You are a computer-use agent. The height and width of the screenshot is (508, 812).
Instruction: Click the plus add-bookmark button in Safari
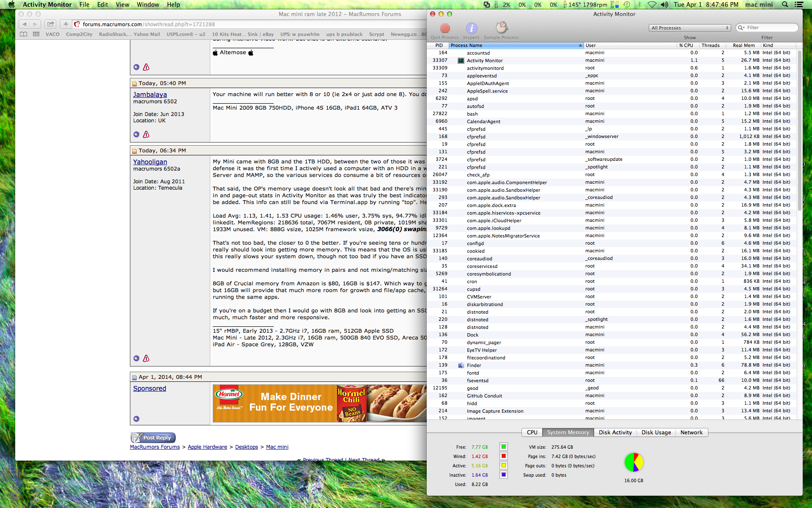coord(66,24)
